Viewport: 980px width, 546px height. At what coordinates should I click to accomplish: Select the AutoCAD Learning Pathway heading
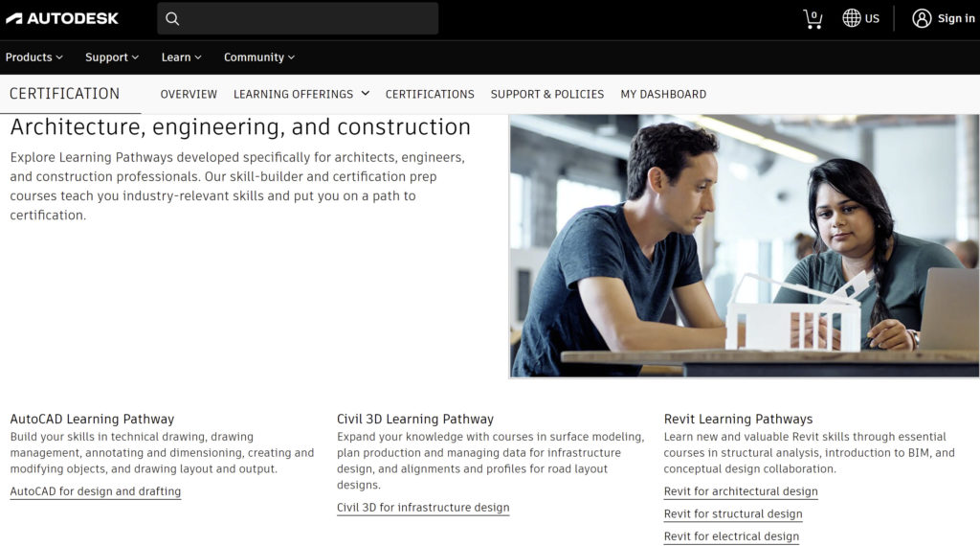click(92, 419)
